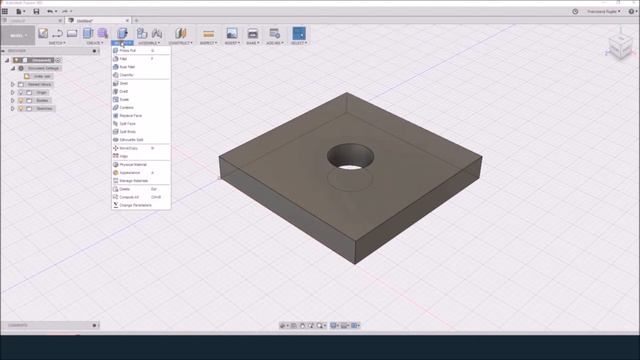Choose Align from Modify menu
Image resolution: width=640 pixels, height=360 pixels.
[x=141, y=156]
